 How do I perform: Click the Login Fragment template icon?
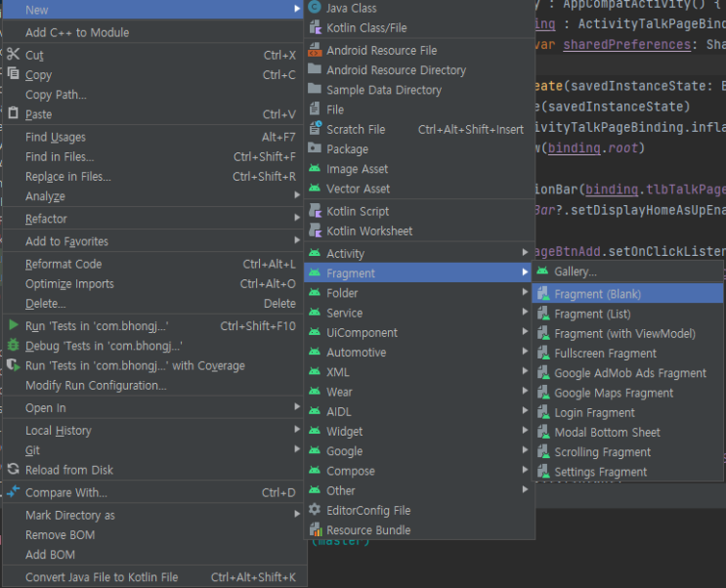pyautogui.click(x=543, y=412)
